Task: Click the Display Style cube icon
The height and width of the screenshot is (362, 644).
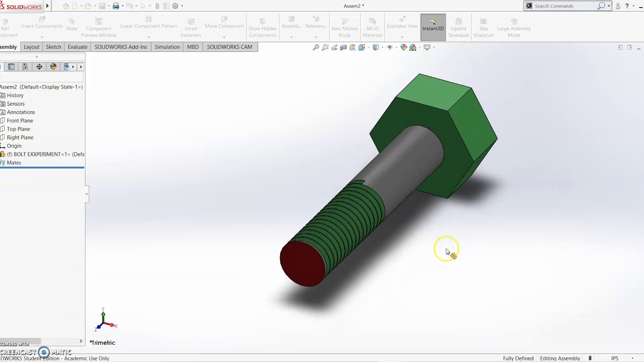Action: click(x=376, y=47)
